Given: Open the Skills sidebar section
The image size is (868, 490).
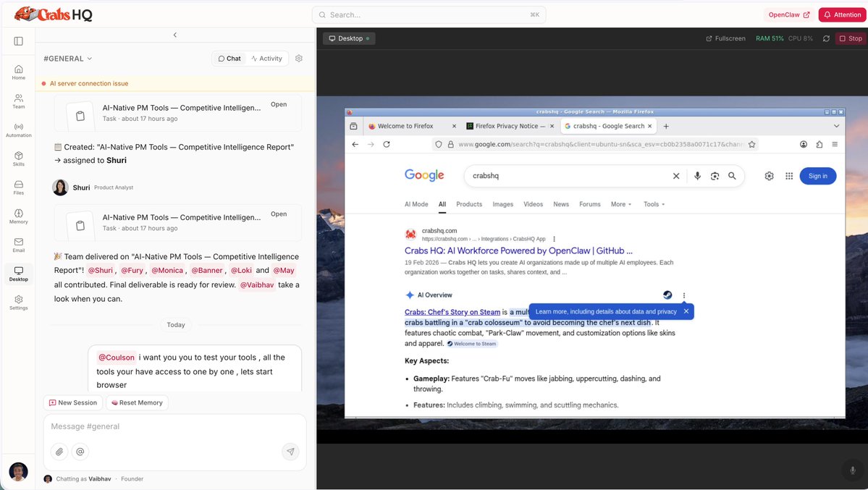Looking at the screenshot, I should click(x=18, y=159).
